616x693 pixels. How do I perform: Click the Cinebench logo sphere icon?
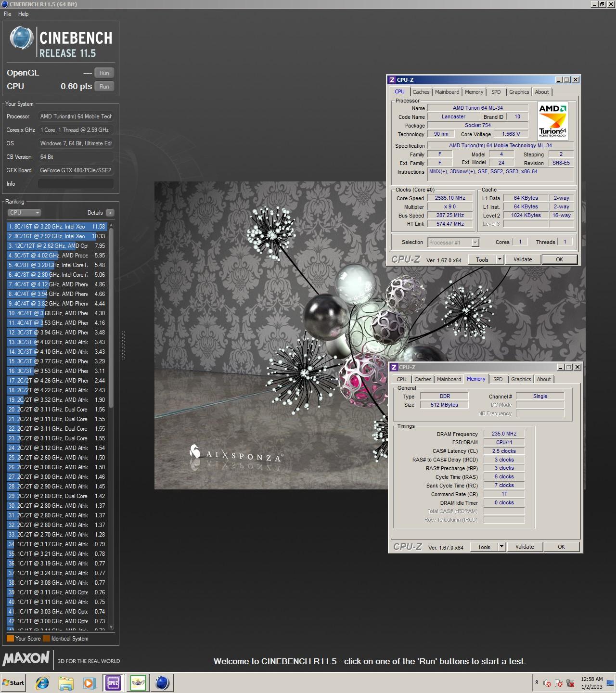[22, 38]
